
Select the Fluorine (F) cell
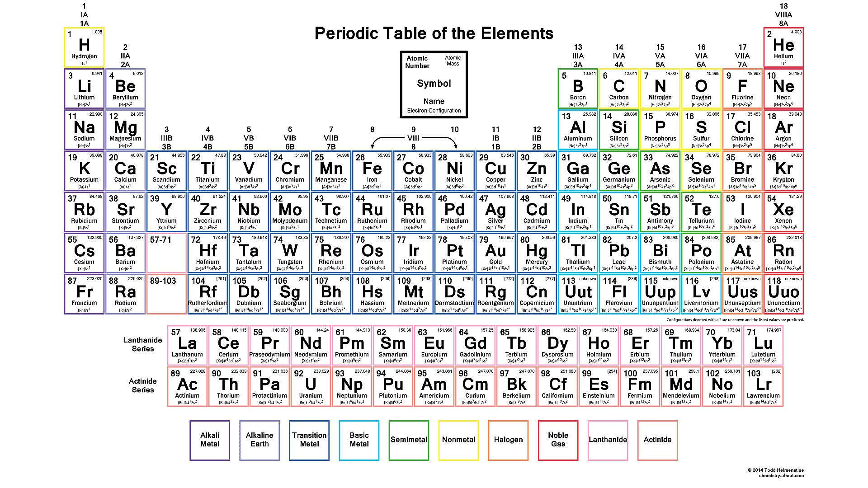point(742,89)
